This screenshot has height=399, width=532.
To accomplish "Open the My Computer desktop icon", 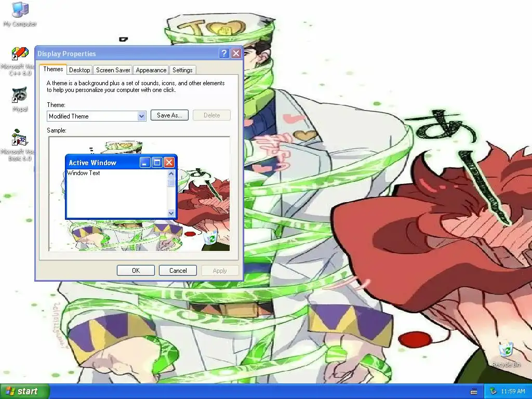I will point(20,14).
